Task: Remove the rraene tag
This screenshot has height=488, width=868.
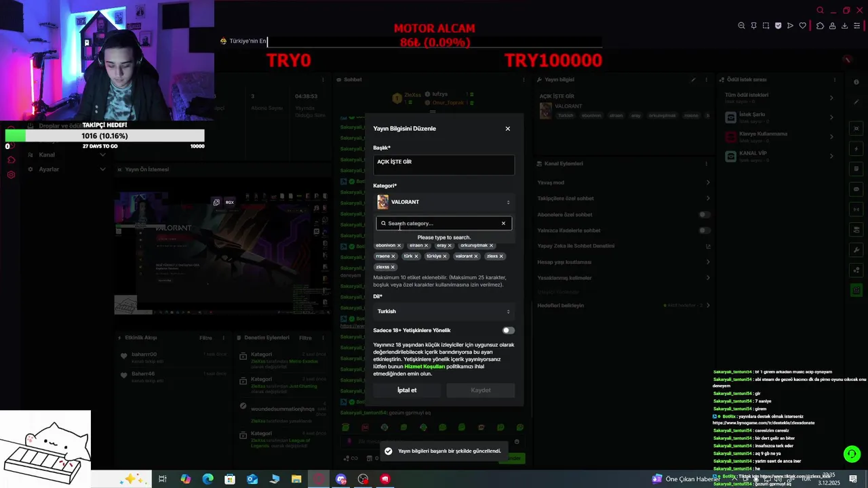Action: [x=394, y=256]
